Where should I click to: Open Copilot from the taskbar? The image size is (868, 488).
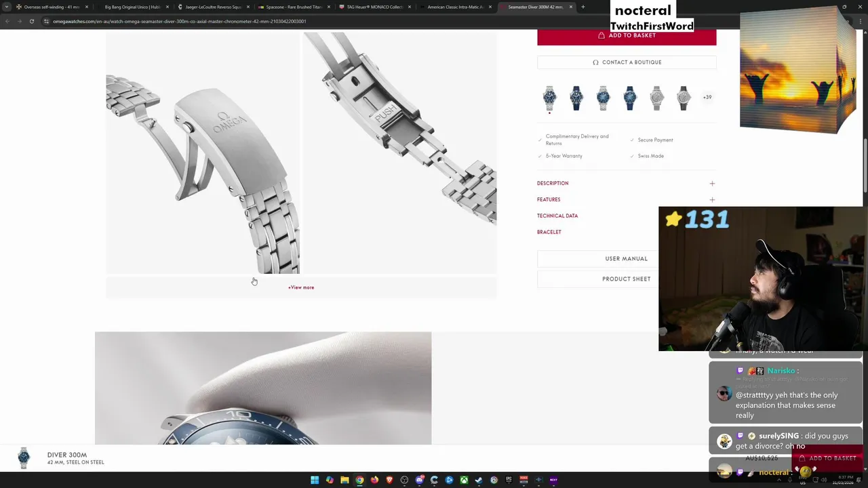330,480
